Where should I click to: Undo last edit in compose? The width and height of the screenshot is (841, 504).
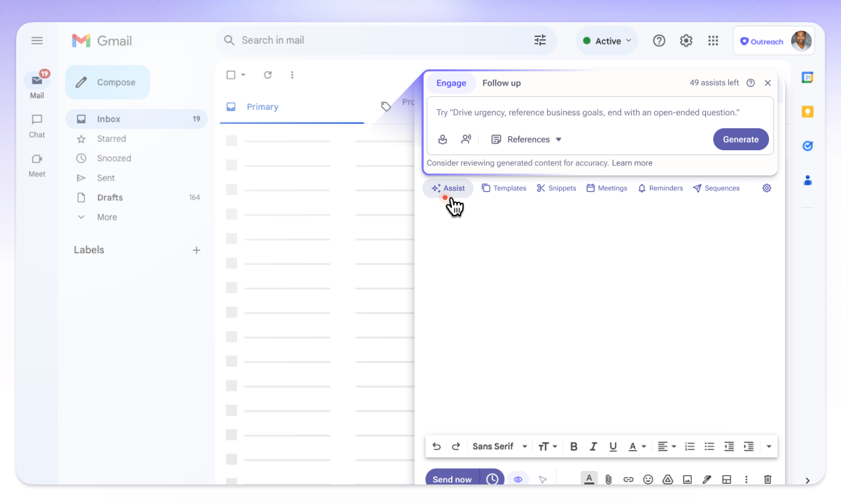click(436, 446)
